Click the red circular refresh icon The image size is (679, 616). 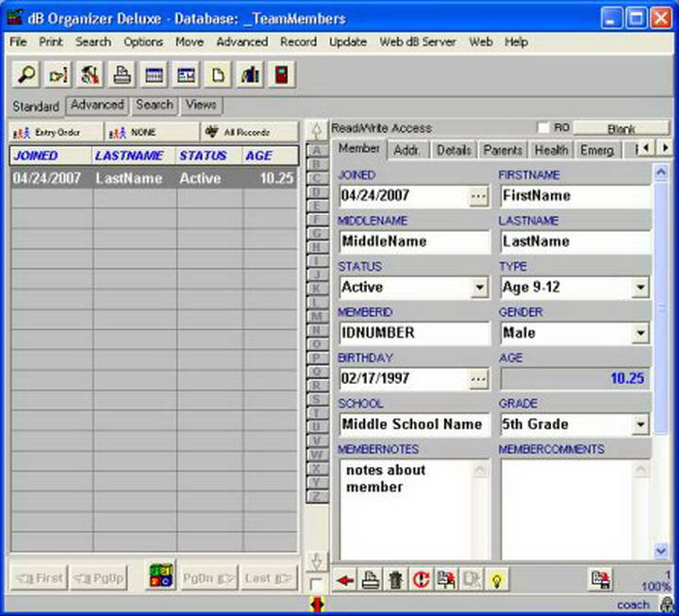(421, 579)
